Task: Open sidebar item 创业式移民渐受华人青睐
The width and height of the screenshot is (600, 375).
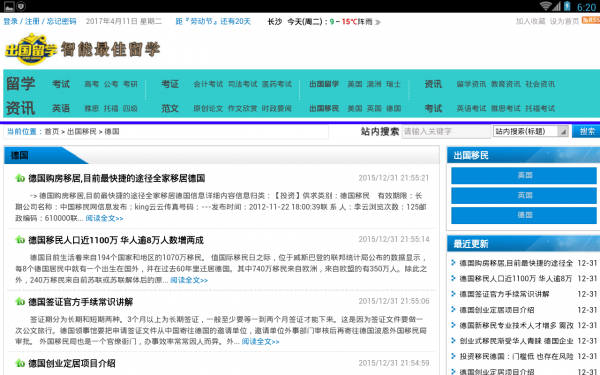Action: [516, 341]
